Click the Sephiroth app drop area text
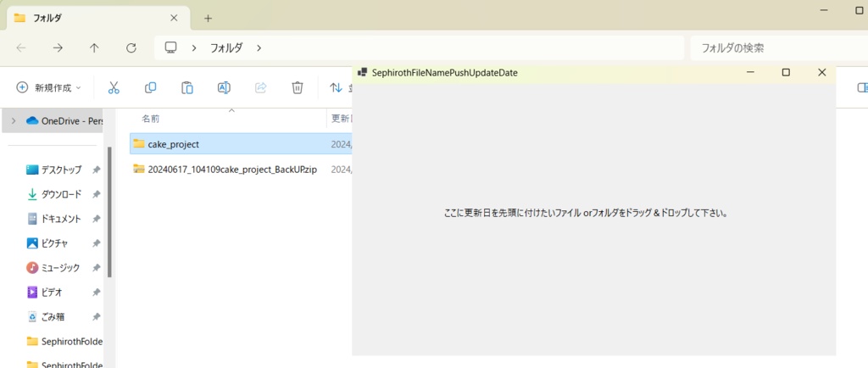Screen dimensions: 868x368 pyautogui.click(x=585, y=213)
